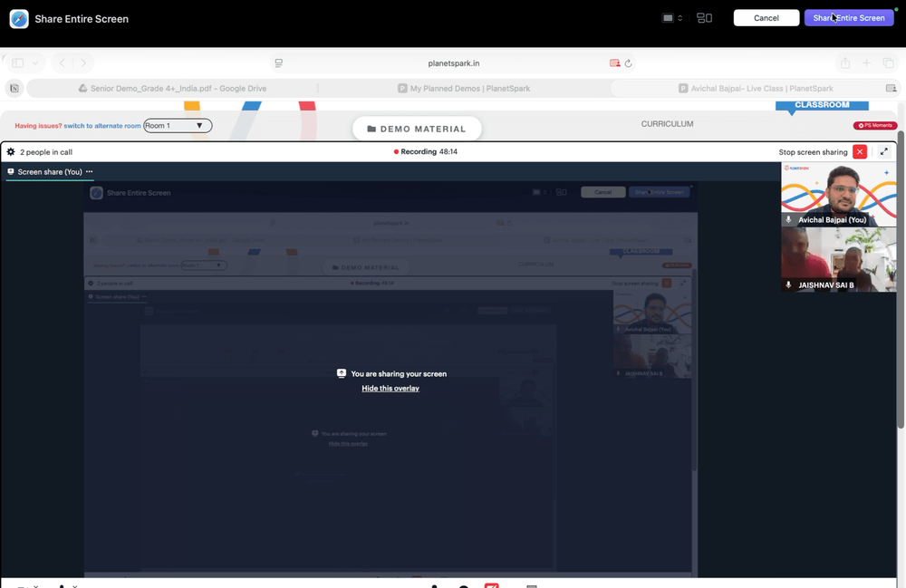Image resolution: width=906 pixels, height=588 pixels.
Task: Click the Safari compass icon in share bar
Action: point(19,18)
